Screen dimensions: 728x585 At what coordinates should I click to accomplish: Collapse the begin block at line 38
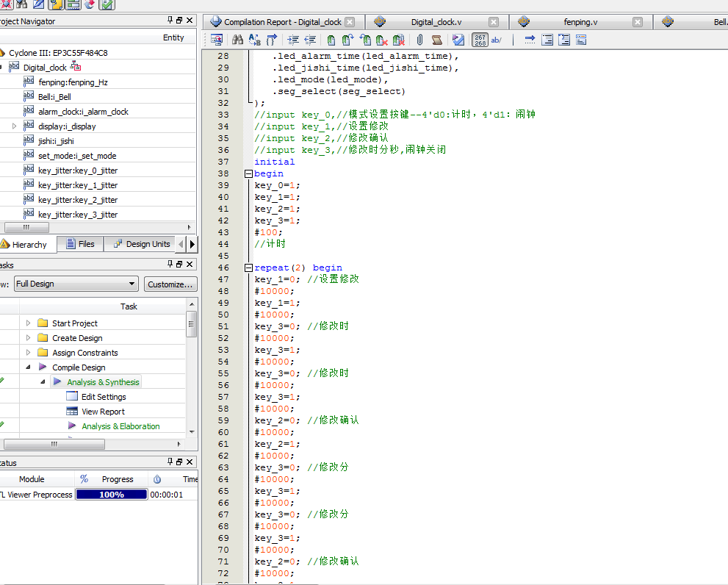pyautogui.click(x=248, y=173)
